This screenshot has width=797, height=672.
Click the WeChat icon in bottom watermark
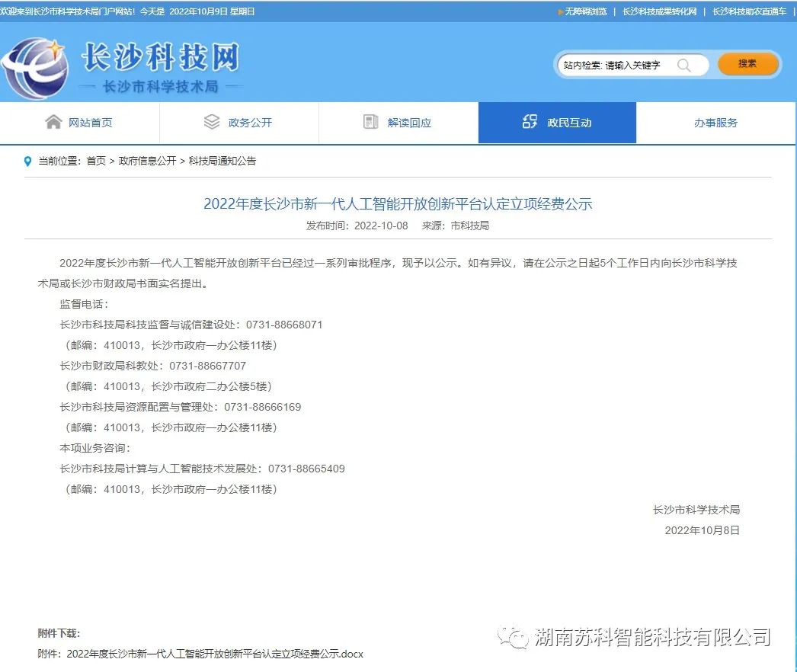point(514,637)
